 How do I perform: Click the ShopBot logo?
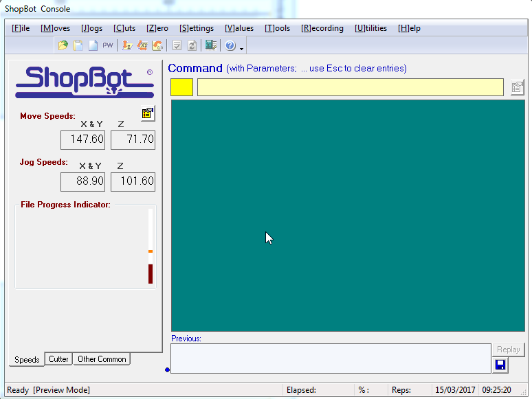click(x=85, y=82)
